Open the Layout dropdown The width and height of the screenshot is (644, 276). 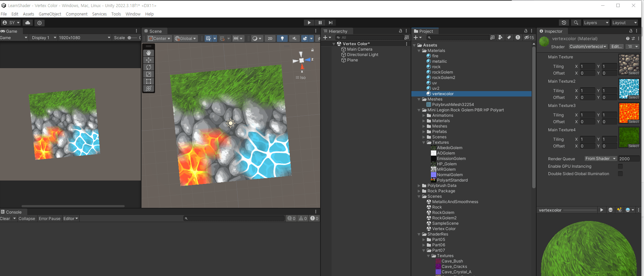click(x=625, y=23)
